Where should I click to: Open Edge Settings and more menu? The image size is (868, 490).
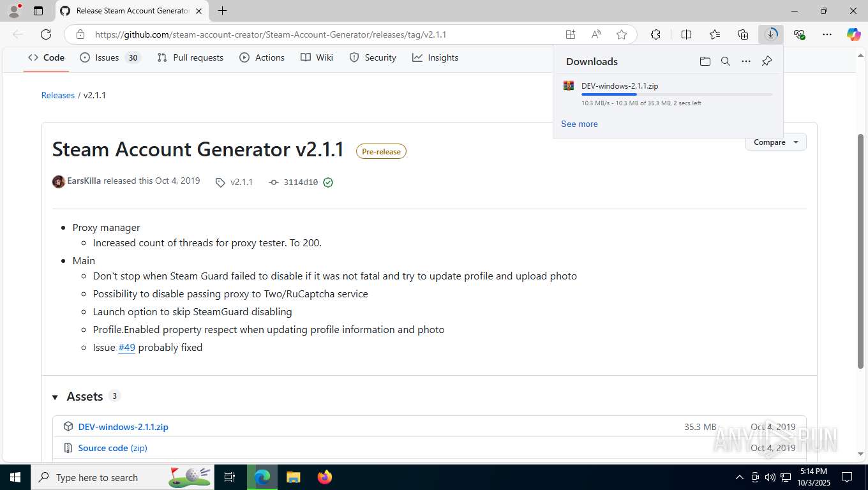tap(827, 34)
